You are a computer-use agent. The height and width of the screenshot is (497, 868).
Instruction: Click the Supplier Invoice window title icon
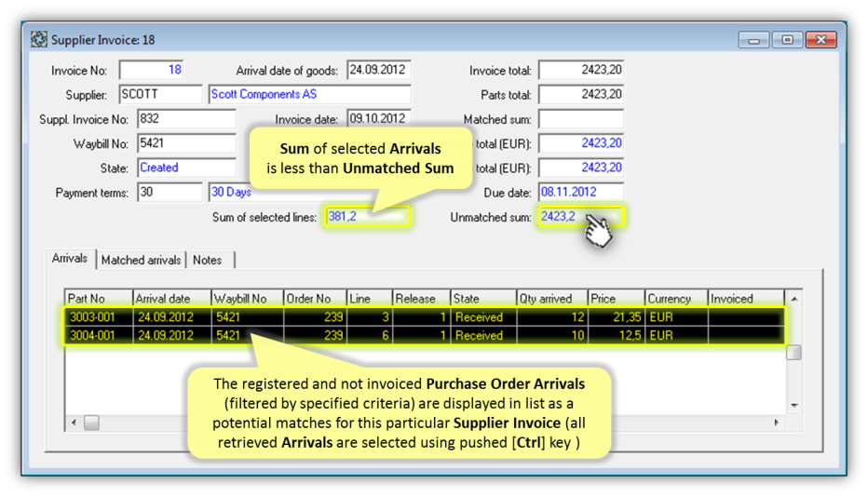pyautogui.click(x=39, y=40)
